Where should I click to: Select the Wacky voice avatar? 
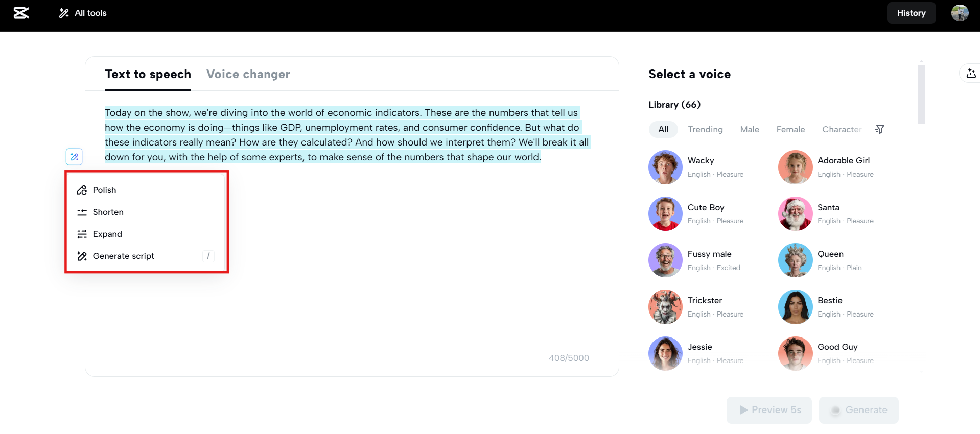(x=665, y=167)
